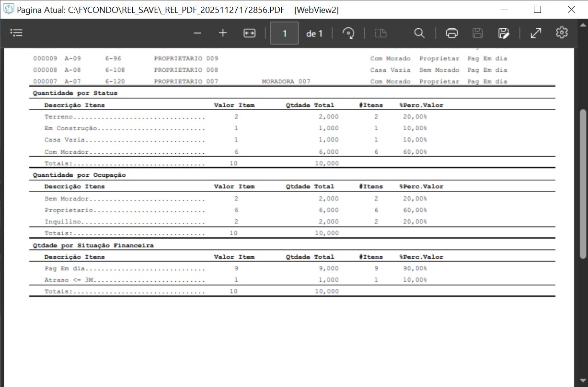Open the page view options

(x=380, y=33)
